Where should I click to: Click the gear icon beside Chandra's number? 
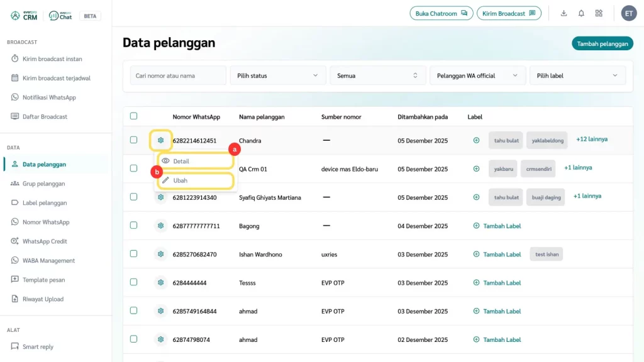pyautogui.click(x=161, y=140)
